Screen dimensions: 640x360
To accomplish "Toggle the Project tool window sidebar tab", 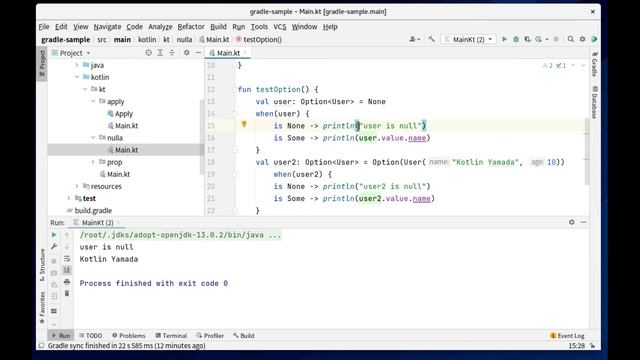I will 42,63.
